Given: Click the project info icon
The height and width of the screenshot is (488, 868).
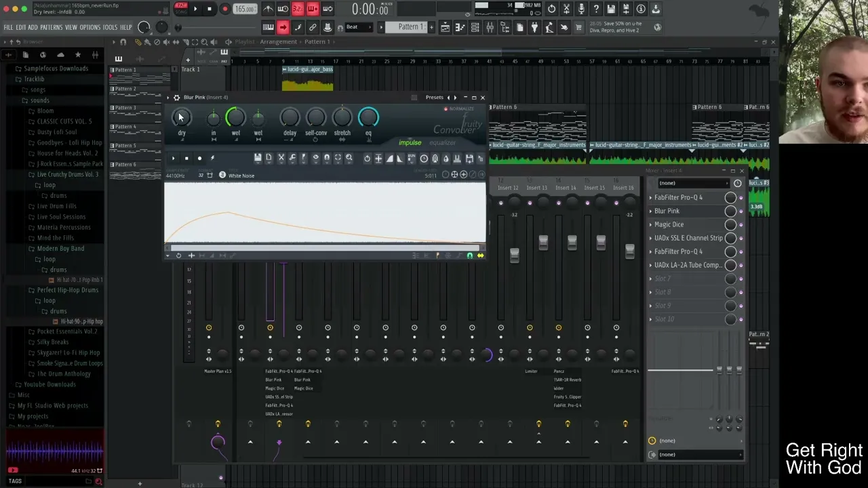Looking at the screenshot, I should 641,9.
